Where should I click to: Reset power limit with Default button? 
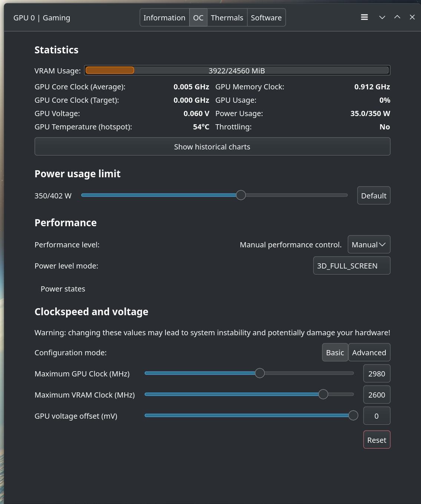pos(374,196)
